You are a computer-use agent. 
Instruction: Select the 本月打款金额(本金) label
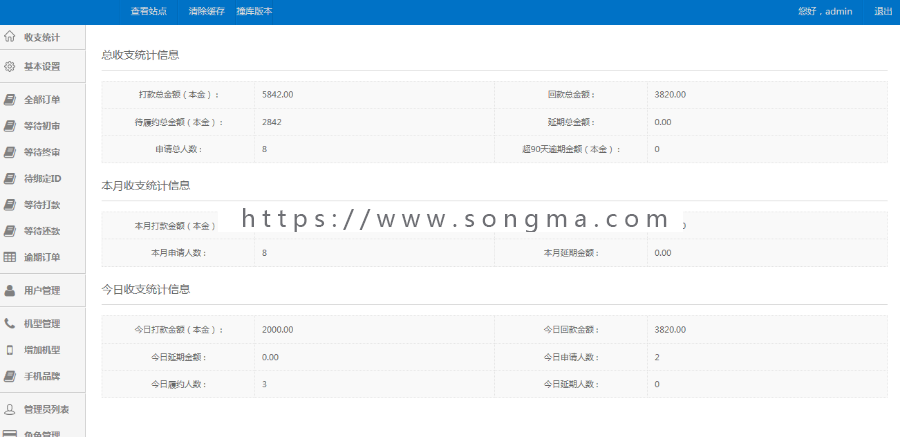click(x=175, y=226)
